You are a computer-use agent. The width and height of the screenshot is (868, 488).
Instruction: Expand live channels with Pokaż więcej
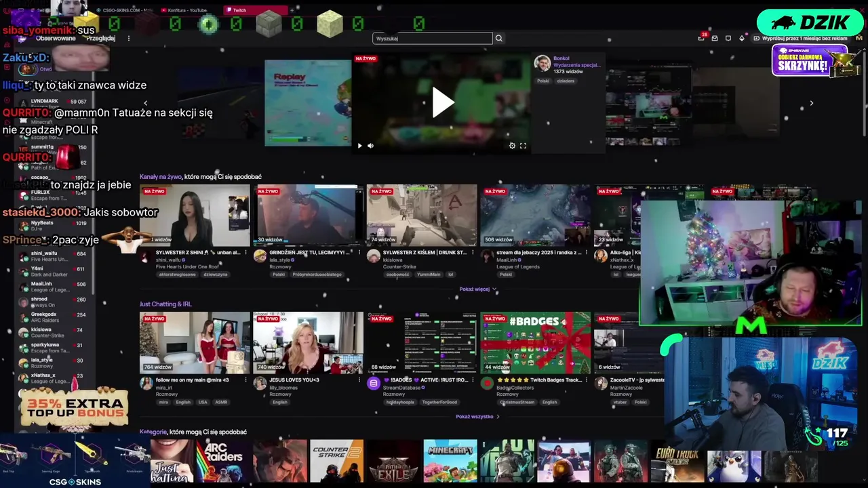click(478, 289)
